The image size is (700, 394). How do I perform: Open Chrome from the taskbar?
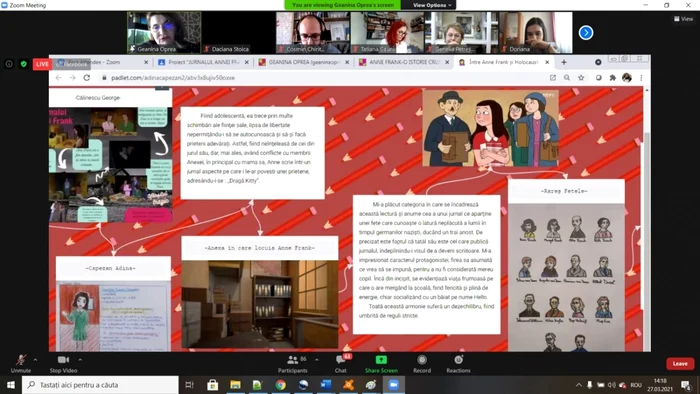280,385
